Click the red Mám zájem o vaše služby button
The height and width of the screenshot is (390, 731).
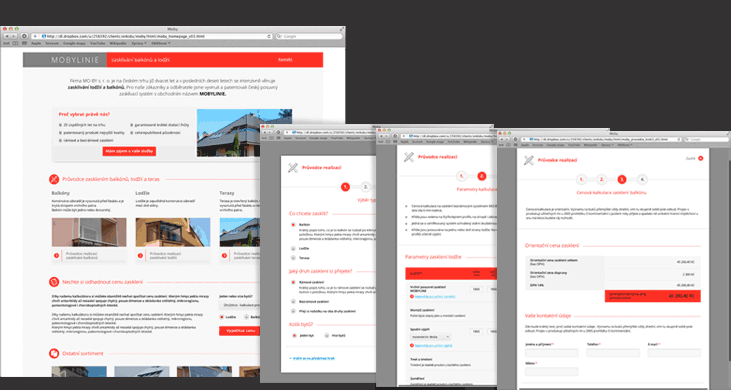129,151
